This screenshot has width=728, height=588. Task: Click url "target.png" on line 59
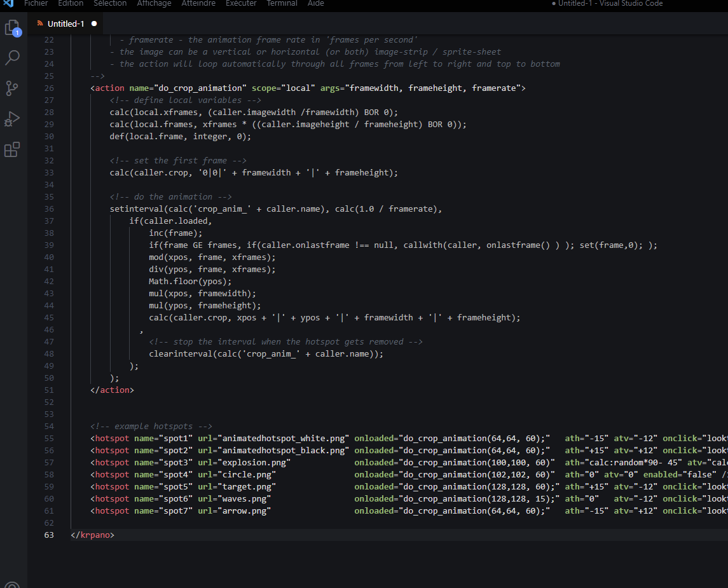point(247,486)
